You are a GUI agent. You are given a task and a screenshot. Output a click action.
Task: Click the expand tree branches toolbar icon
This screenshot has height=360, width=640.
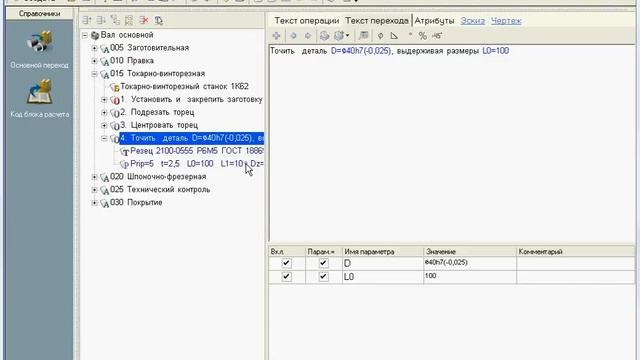click(x=115, y=20)
